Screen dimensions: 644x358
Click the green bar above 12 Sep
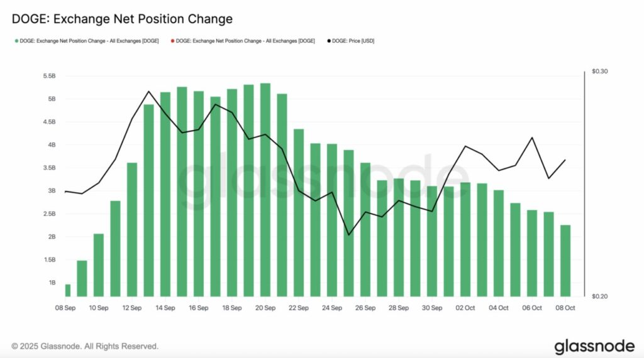click(x=132, y=229)
